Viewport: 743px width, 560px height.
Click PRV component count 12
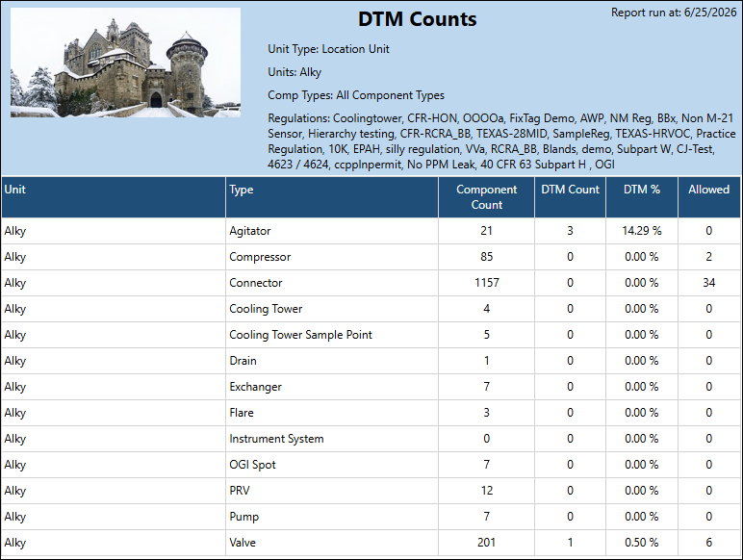coord(487,491)
